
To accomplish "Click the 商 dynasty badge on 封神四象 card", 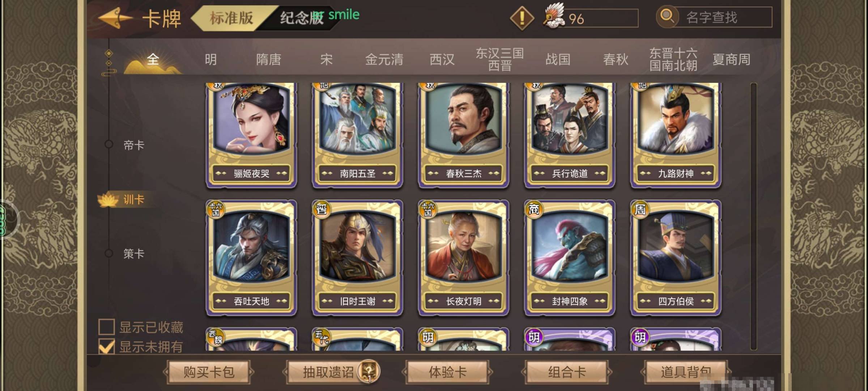I will [x=534, y=209].
